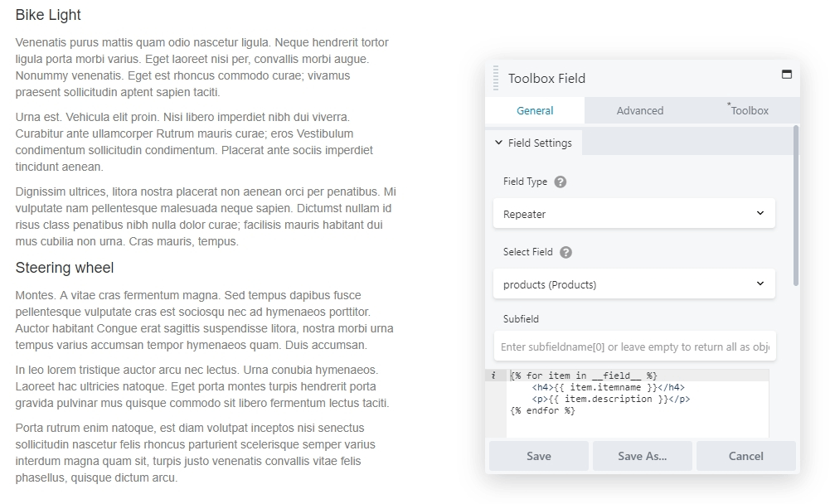Click the Toolbox Field dialog title

[547, 78]
